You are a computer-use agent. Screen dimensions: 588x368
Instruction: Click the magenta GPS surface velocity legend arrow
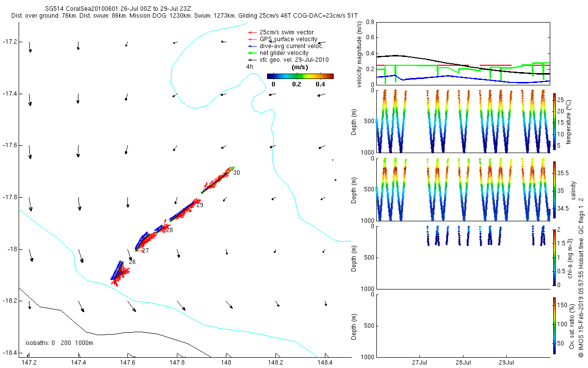[x=252, y=39]
